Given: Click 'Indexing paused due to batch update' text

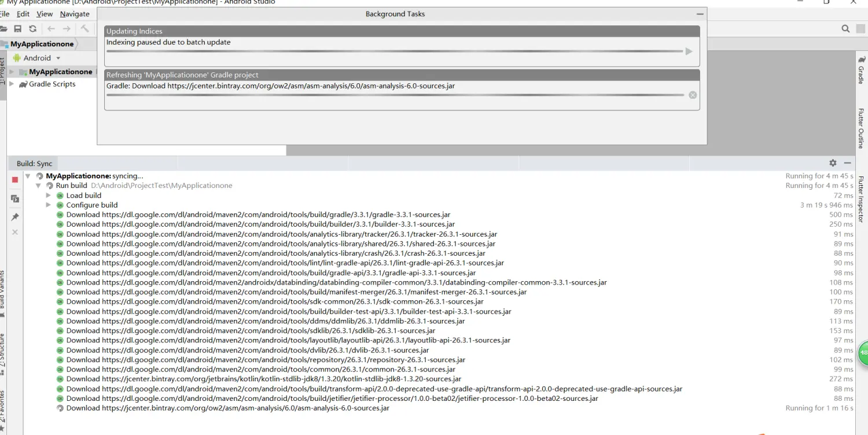Looking at the screenshot, I should (x=168, y=42).
